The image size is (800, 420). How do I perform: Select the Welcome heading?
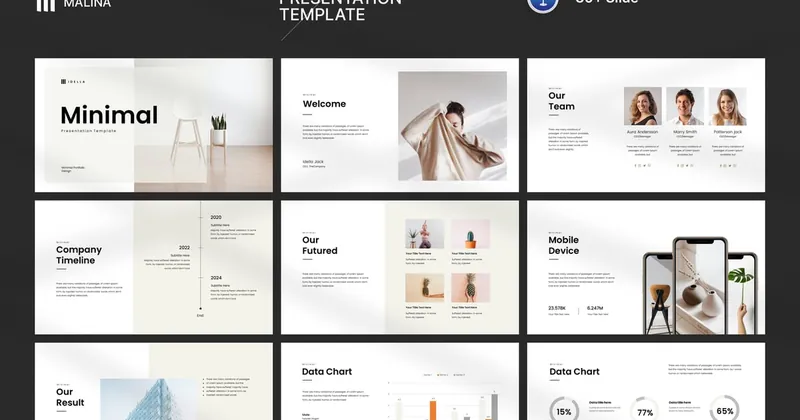tap(324, 104)
